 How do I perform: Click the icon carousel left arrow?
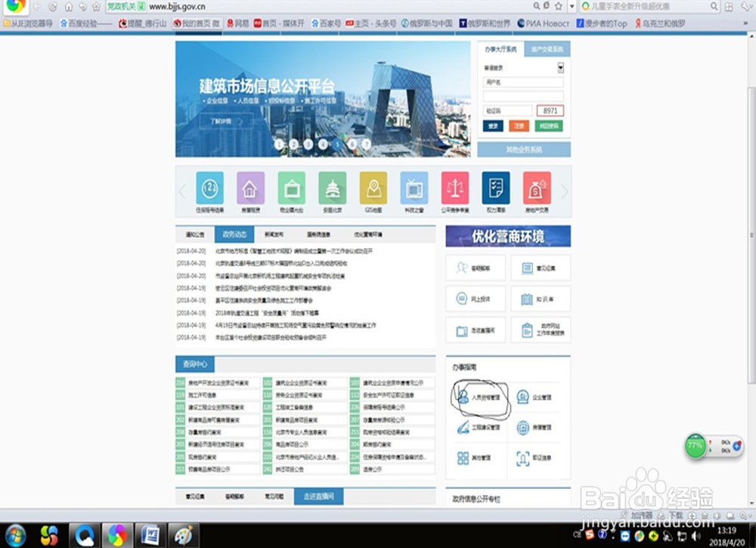pos(182,191)
